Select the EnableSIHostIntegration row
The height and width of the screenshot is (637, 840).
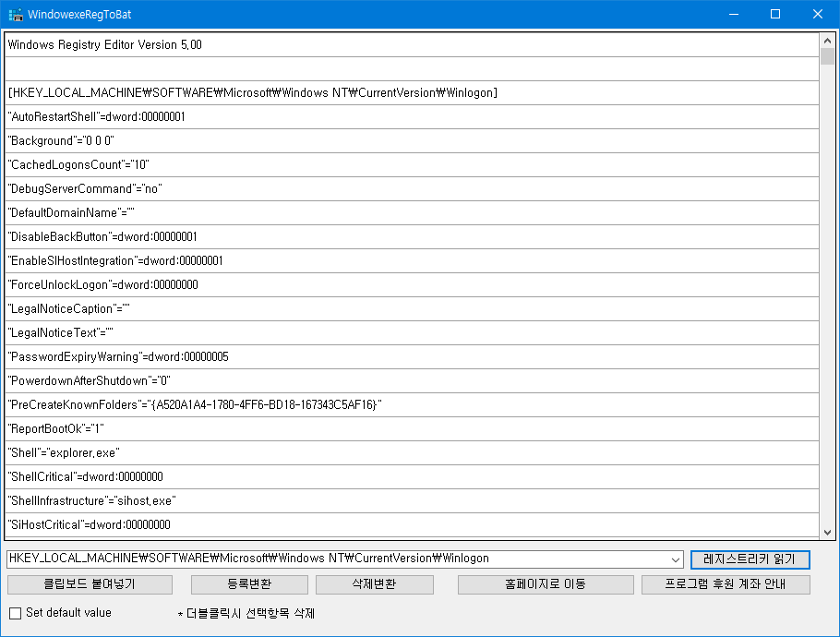click(412, 261)
